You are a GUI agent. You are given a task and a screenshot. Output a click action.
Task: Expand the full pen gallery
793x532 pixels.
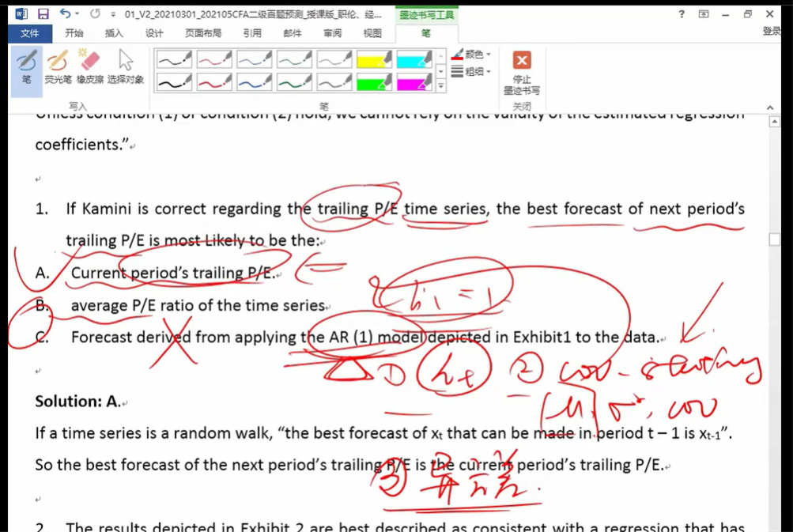(441, 86)
